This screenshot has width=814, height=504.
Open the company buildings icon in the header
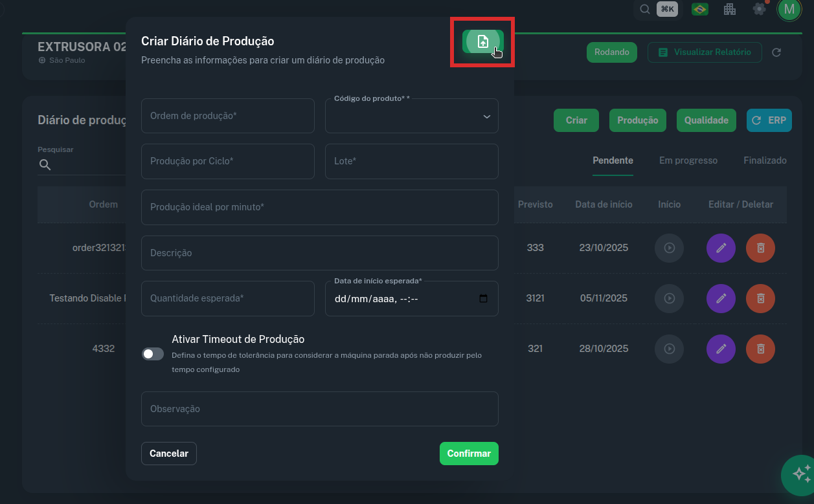click(x=729, y=10)
